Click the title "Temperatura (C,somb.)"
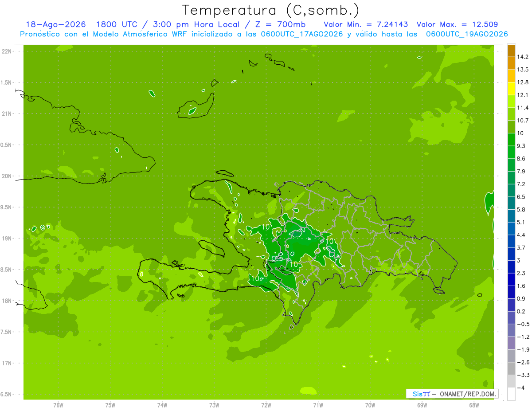 pos(270,10)
